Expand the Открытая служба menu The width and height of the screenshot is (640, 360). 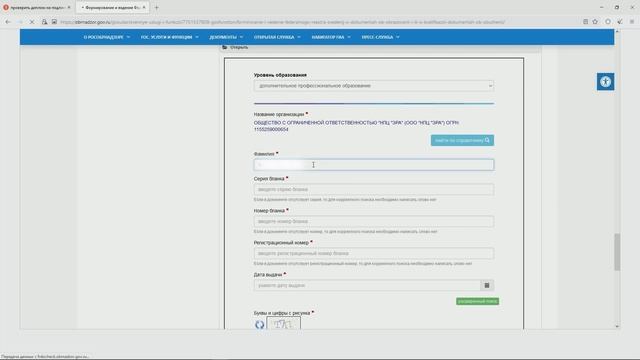tap(277, 37)
